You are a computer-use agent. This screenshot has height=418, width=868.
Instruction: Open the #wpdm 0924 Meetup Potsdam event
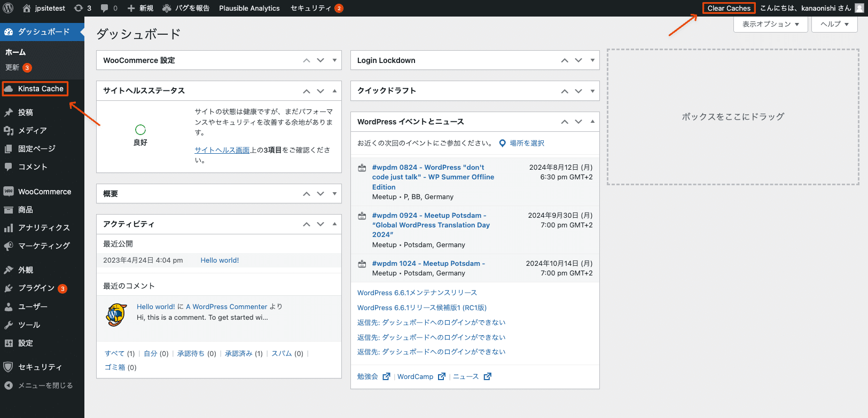coord(431,225)
